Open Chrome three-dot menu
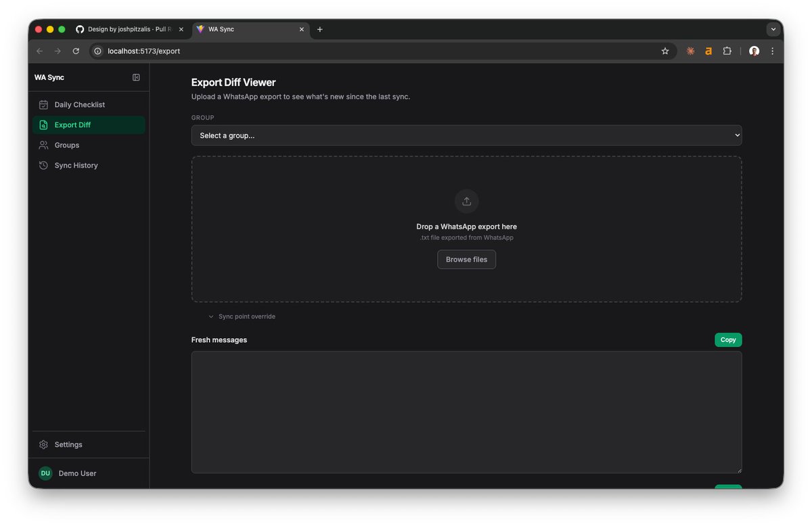 click(772, 51)
